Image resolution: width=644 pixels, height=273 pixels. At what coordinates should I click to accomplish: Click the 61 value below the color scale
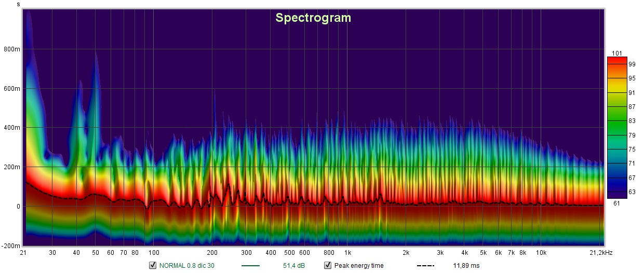tap(617, 203)
